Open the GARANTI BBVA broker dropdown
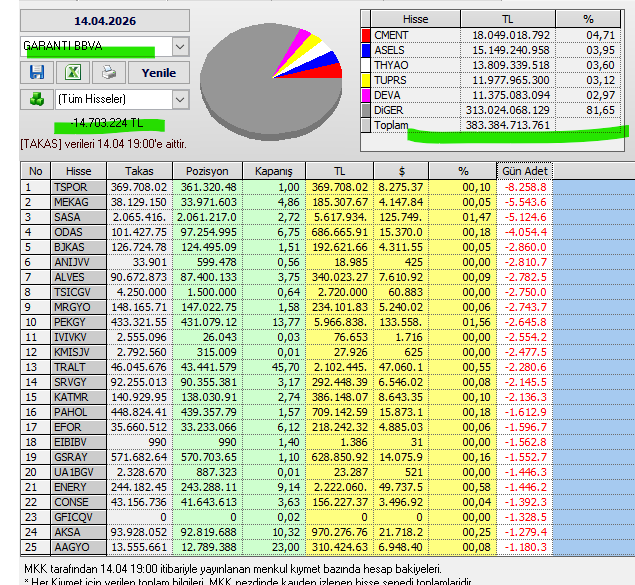 180,47
